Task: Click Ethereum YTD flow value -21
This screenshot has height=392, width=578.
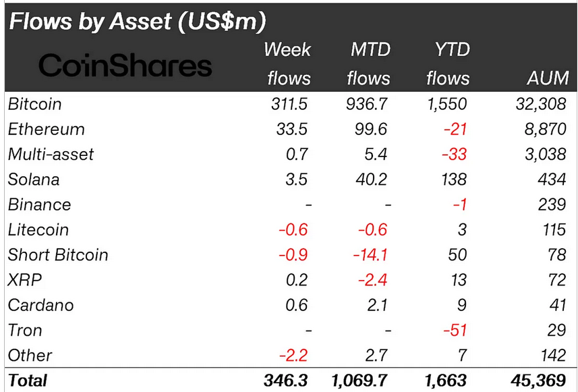Action: tap(455, 130)
